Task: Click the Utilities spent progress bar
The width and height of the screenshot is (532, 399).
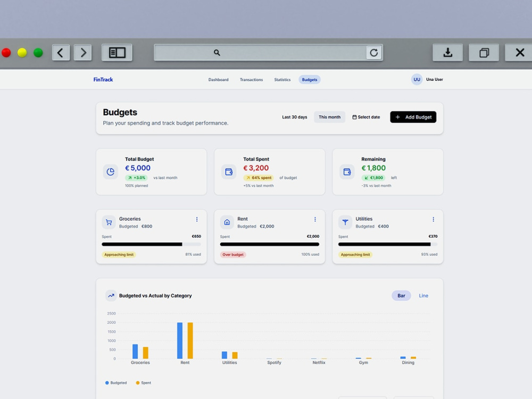Action: pyautogui.click(x=388, y=244)
